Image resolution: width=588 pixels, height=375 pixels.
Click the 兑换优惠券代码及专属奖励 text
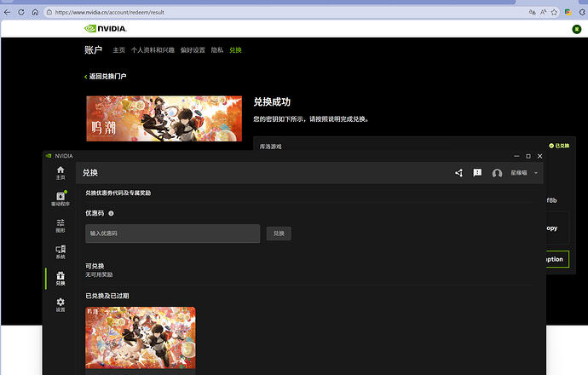118,193
